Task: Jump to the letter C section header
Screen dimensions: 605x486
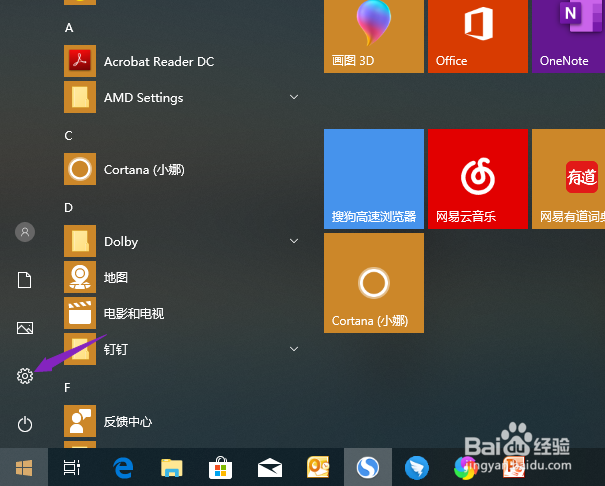Action: (x=68, y=136)
